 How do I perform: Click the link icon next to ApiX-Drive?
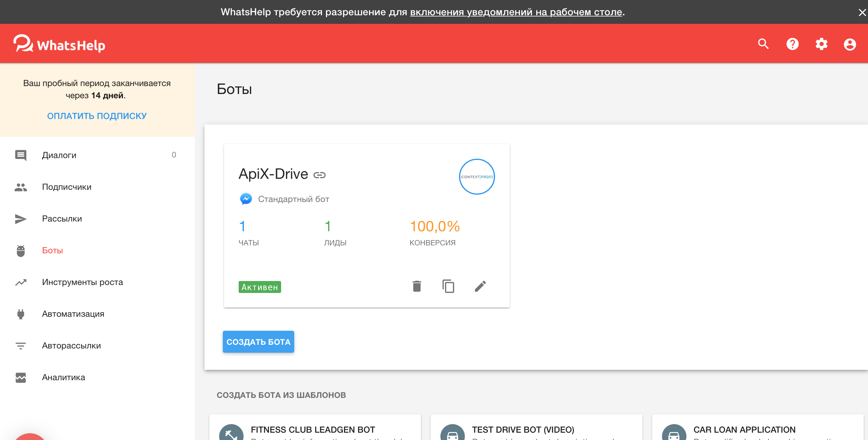coord(319,175)
